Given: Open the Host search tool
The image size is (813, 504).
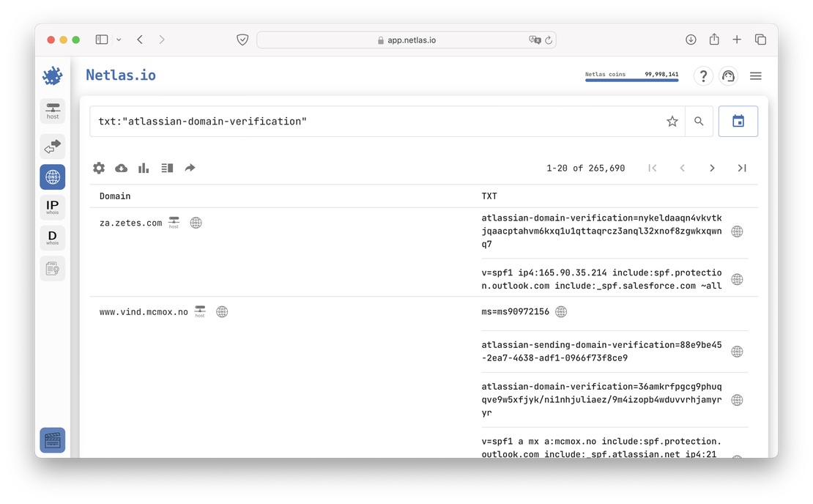Looking at the screenshot, I should 52,111.
